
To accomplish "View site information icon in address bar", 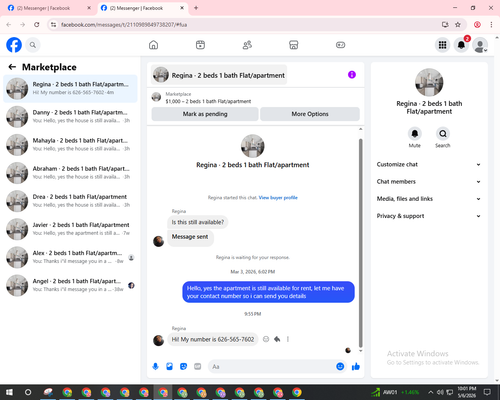I will tap(53, 25).
